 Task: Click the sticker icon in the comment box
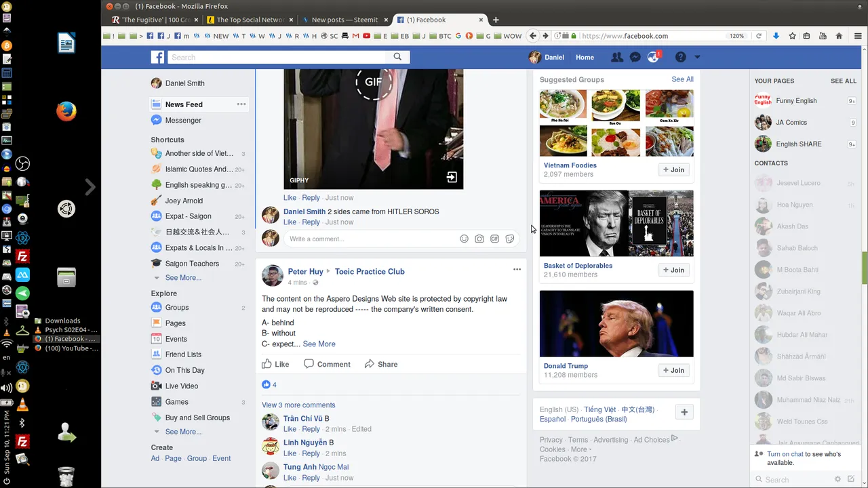(x=510, y=239)
